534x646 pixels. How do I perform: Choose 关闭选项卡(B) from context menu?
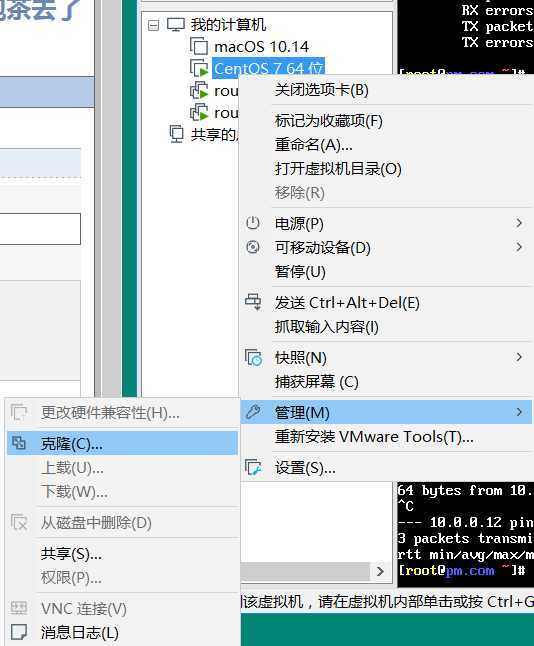click(x=321, y=90)
